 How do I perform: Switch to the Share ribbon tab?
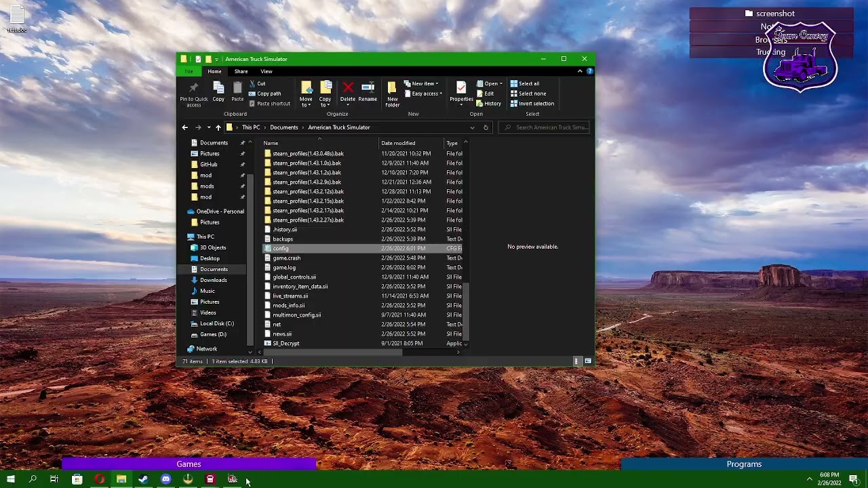(241, 71)
